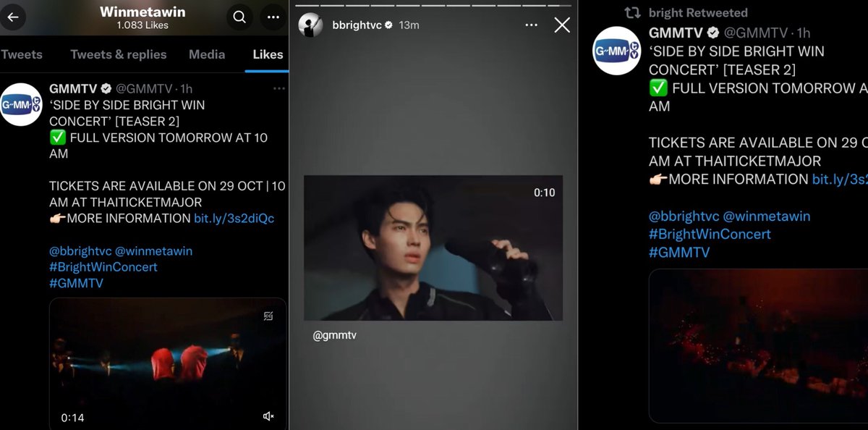Close the bbrightvc story
868x430 pixels.
click(x=562, y=25)
